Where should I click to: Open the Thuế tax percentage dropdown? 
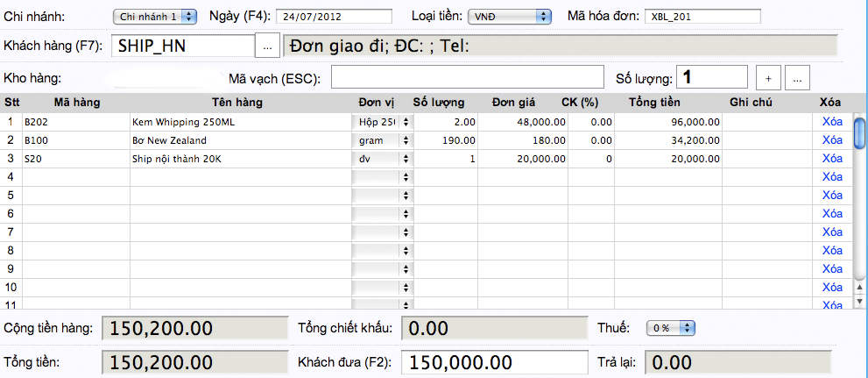coord(670,328)
